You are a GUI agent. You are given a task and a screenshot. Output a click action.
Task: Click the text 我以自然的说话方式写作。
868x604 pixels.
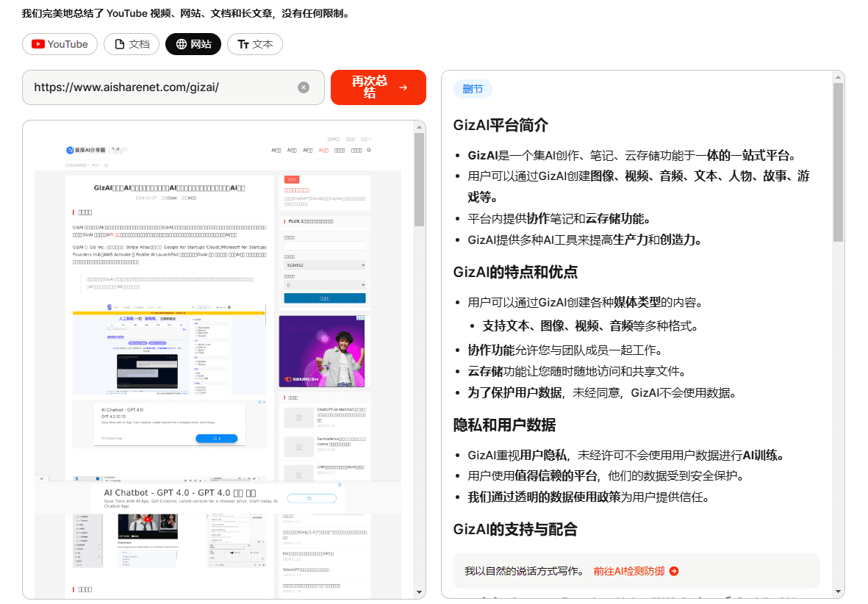point(524,572)
